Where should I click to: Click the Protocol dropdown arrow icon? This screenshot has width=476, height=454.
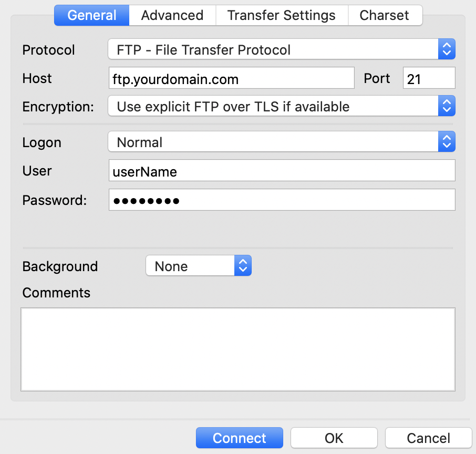(447, 49)
